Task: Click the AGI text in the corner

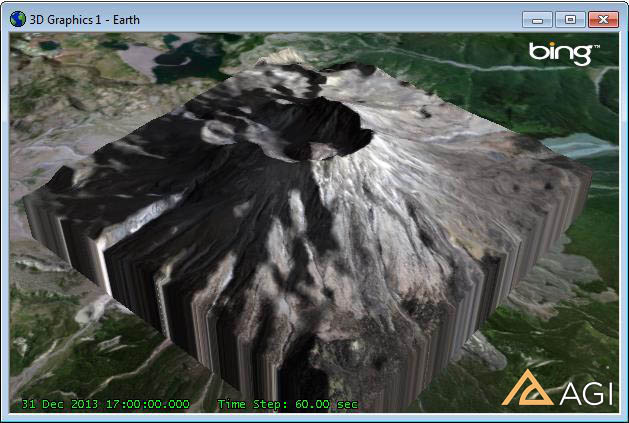Action: [584, 394]
